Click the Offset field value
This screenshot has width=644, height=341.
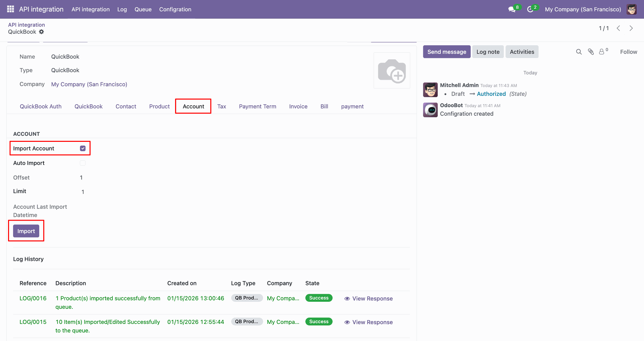click(x=81, y=178)
